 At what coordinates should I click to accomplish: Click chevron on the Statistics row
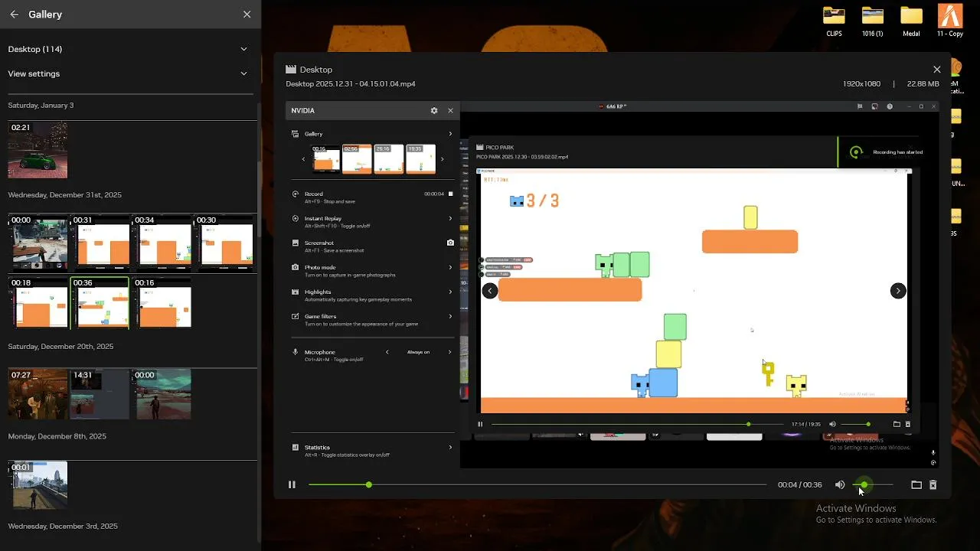tap(450, 447)
